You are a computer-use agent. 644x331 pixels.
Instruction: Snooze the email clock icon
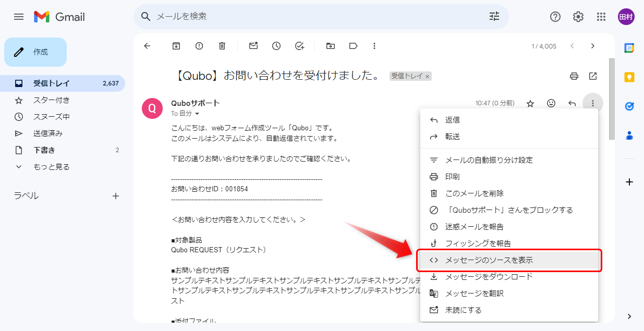click(276, 46)
